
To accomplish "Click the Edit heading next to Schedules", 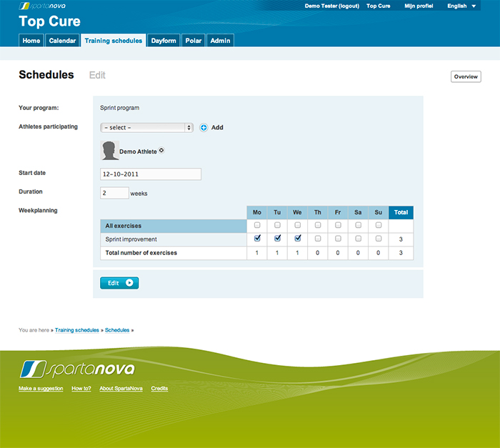I will coord(97,75).
